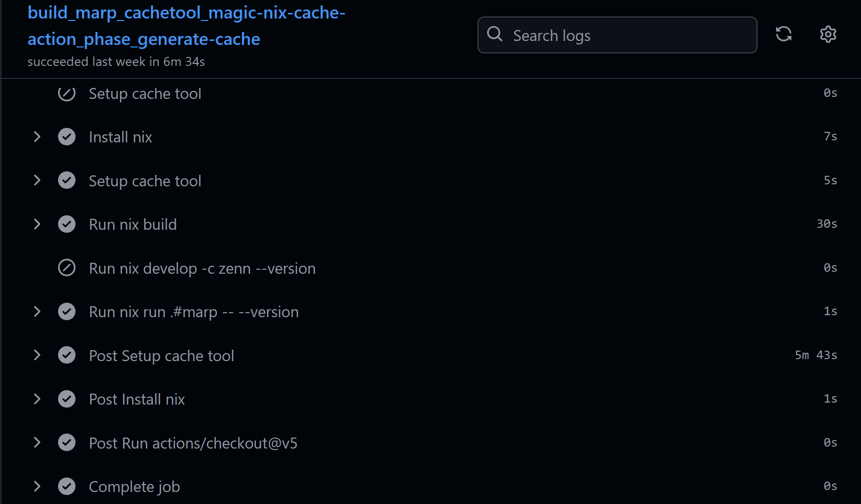Click the success checkmark beside Install nix

(66, 136)
